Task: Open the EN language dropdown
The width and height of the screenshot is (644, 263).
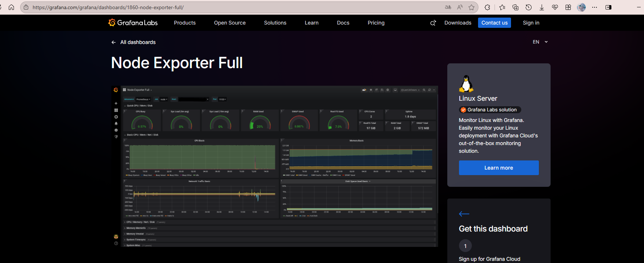Action: tap(540, 42)
